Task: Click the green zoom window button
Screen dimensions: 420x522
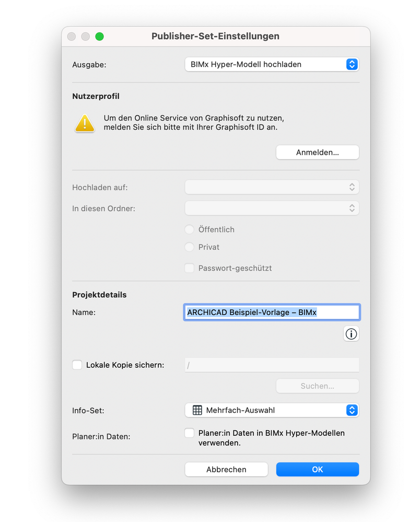Action: tap(99, 36)
